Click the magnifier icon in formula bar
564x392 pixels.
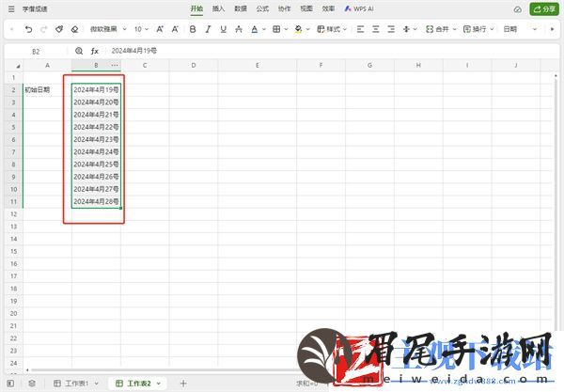pos(79,51)
